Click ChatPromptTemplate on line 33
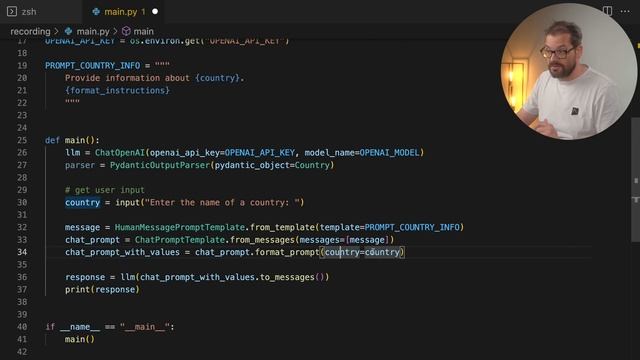Image resolution: width=640 pixels, height=360 pixels. point(180,240)
